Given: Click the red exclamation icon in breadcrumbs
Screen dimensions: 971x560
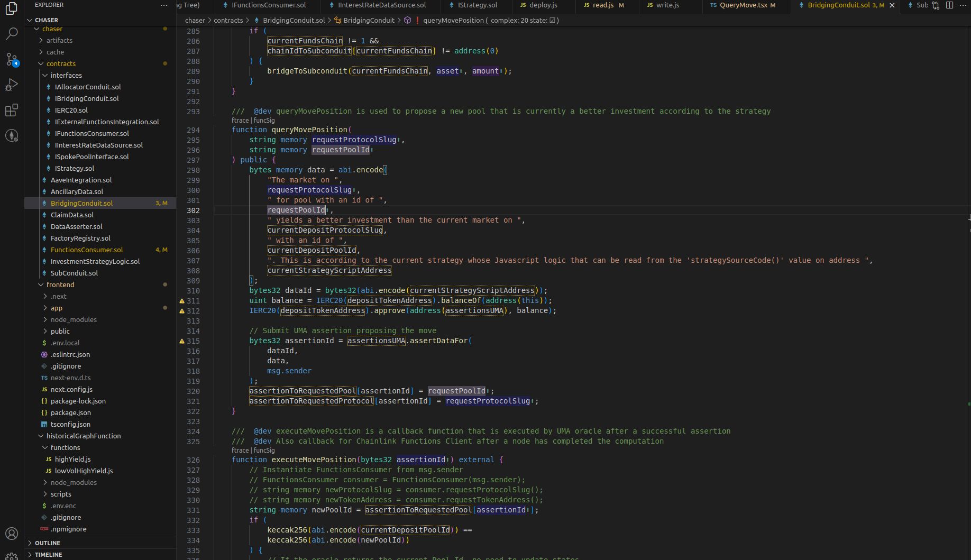Looking at the screenshot, I should tap(418, 21).
